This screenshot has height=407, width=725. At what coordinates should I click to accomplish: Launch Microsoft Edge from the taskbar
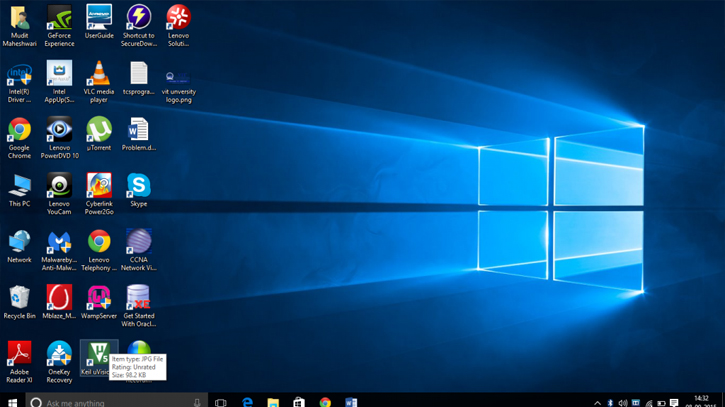pyautogui.click(x=247, y=402)
